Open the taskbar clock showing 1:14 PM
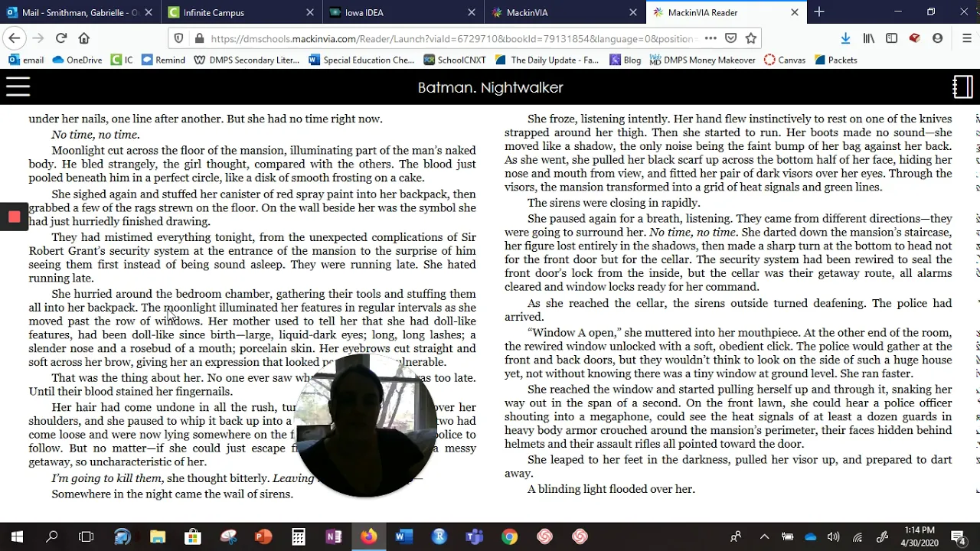Viewport: 980px width, 551px height. click(919, 537)
